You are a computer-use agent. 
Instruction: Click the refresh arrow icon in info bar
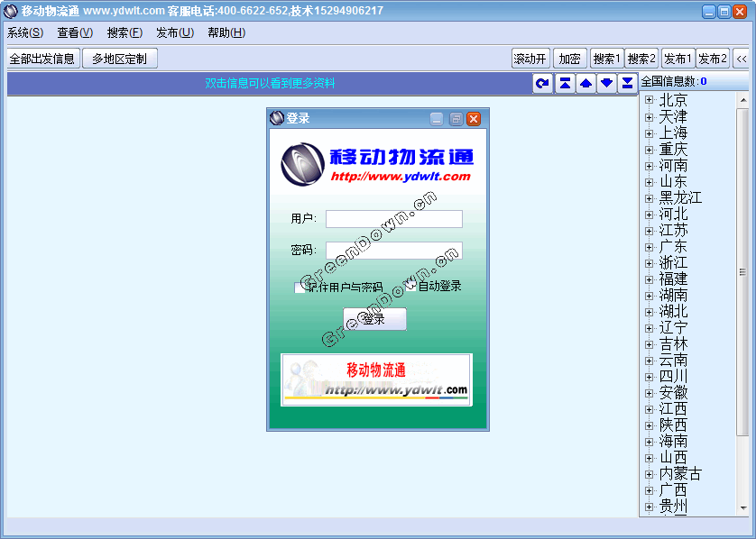542,83
